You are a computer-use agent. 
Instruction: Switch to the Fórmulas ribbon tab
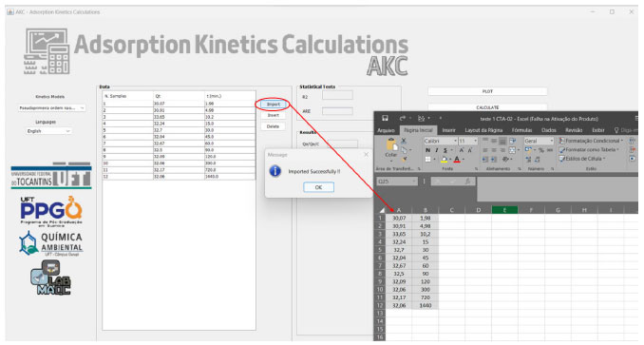point(521,130)
